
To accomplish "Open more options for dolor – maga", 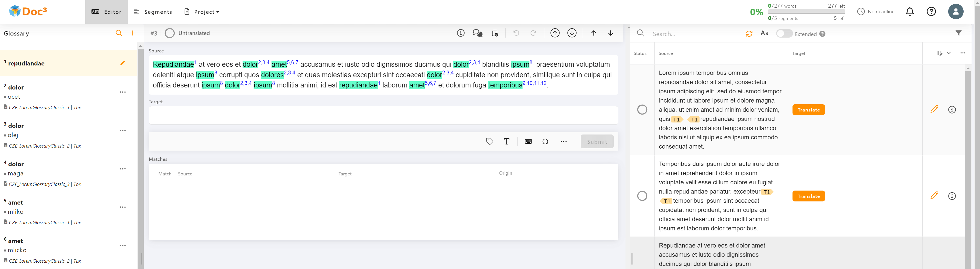I will [122, 169].
